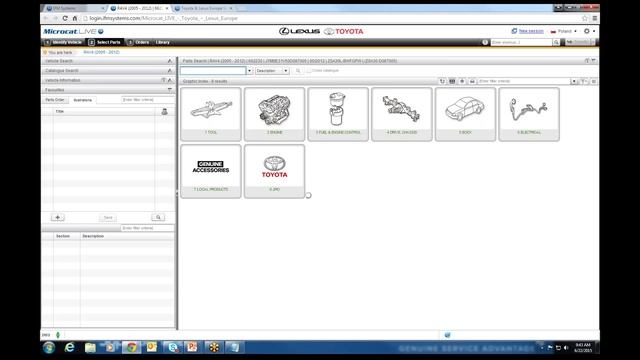Viewport: 640px width, 360px height.
Task: Switch to the Illustrations tab
Action: [x=82, y=100]
